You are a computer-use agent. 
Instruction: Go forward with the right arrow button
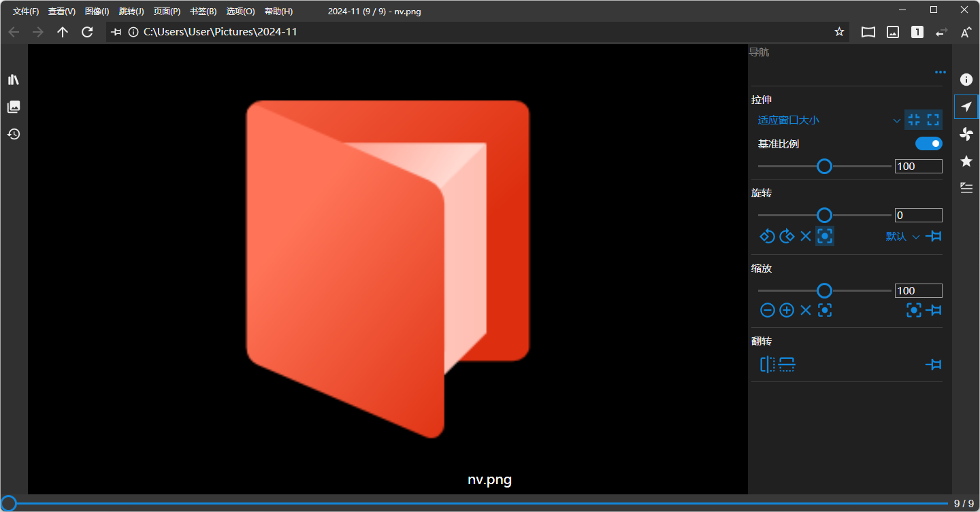click(38, 32)
